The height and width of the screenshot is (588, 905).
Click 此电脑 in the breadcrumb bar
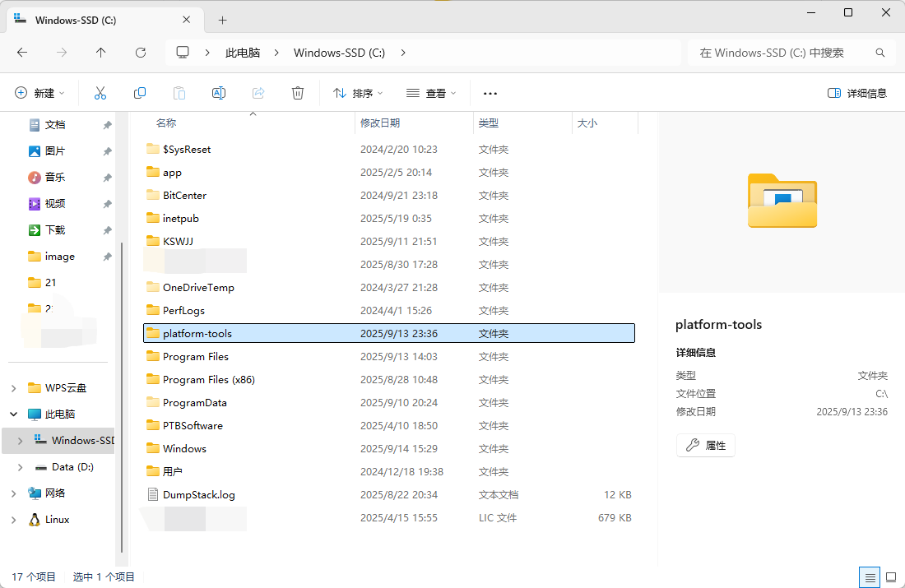coord(241,52)
